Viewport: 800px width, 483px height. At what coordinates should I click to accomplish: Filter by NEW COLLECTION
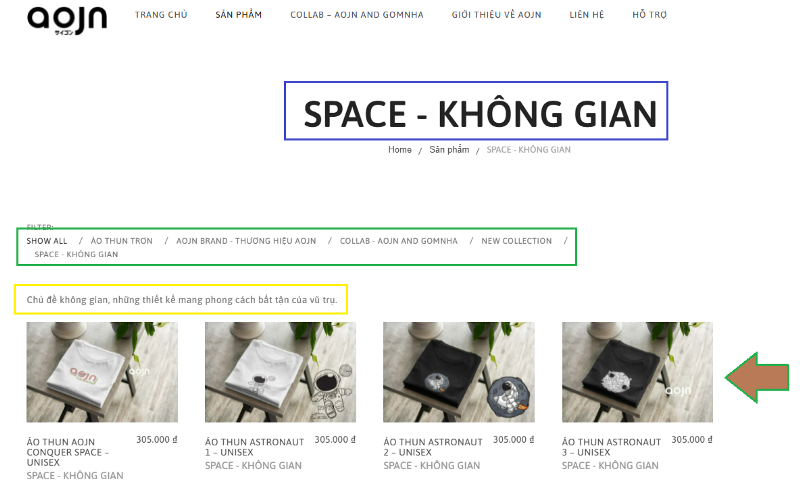click(x=516, y=241)
